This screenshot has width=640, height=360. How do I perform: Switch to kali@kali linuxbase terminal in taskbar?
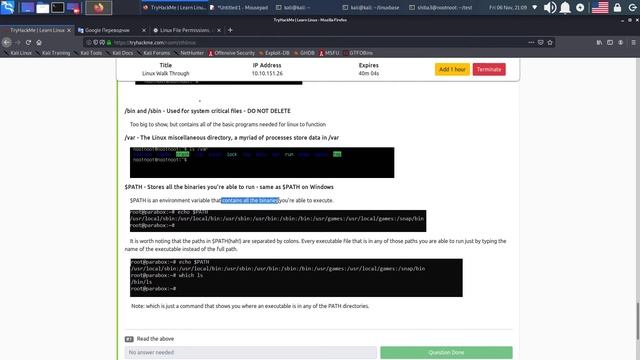tap(371, 7)
